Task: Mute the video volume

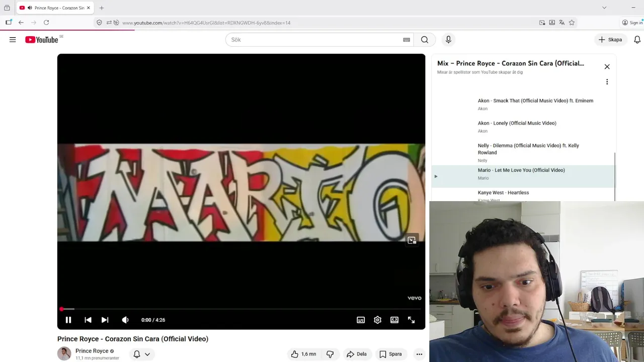Action: click(125, 320)
